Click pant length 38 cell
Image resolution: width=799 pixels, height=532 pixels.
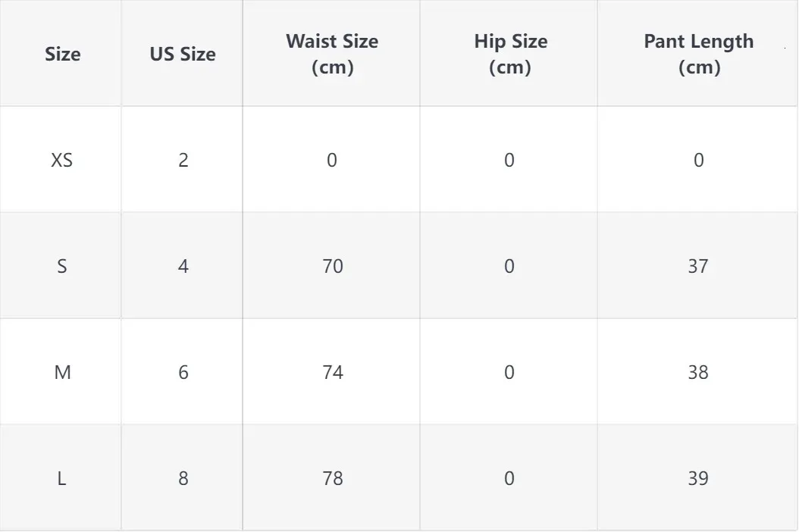click(698, 372)
